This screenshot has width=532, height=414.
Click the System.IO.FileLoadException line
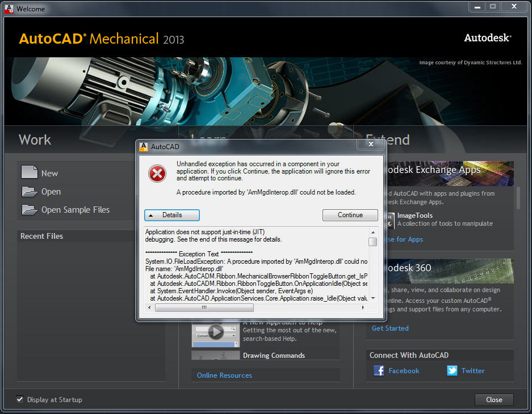(x=257, y=261)
